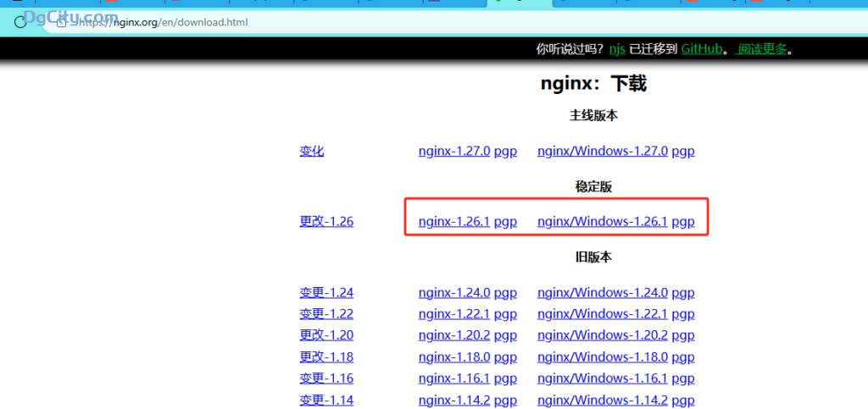Download nginx-1.22.1 source
The width and height of the screenshot is (868, 409).
pyautogui.click(x=454, y=314)
